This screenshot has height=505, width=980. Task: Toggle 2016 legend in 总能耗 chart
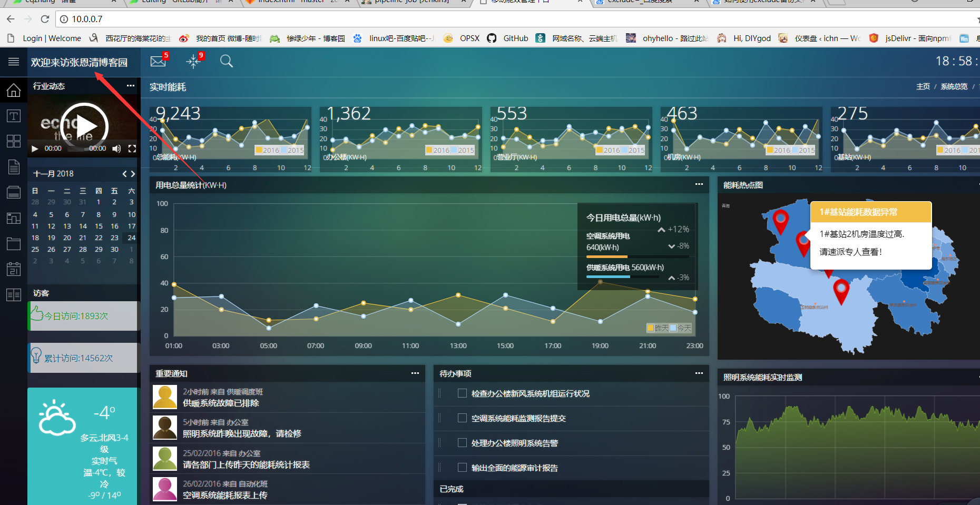point(267,150)
